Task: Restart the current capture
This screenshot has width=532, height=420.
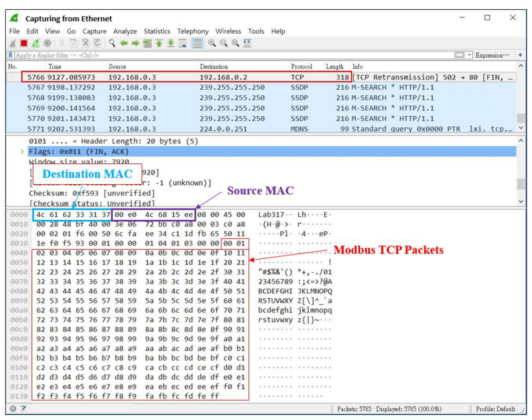Action: [x=36, y=44]
